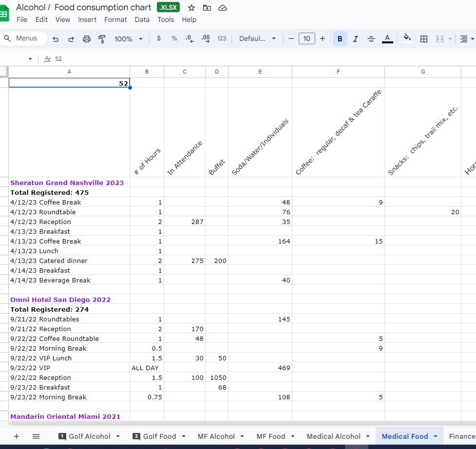Select the ALL DAY cell
Viewport: 476px width, 449px height.
click(x=147, y=368)
